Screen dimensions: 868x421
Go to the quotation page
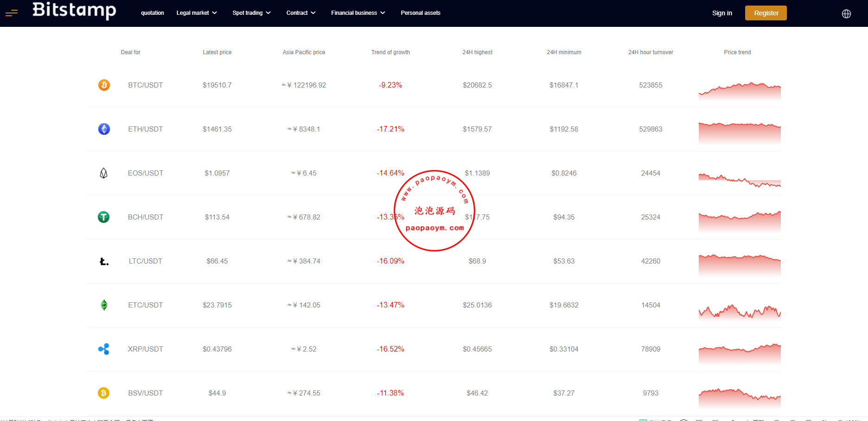[x=153, y=13]
